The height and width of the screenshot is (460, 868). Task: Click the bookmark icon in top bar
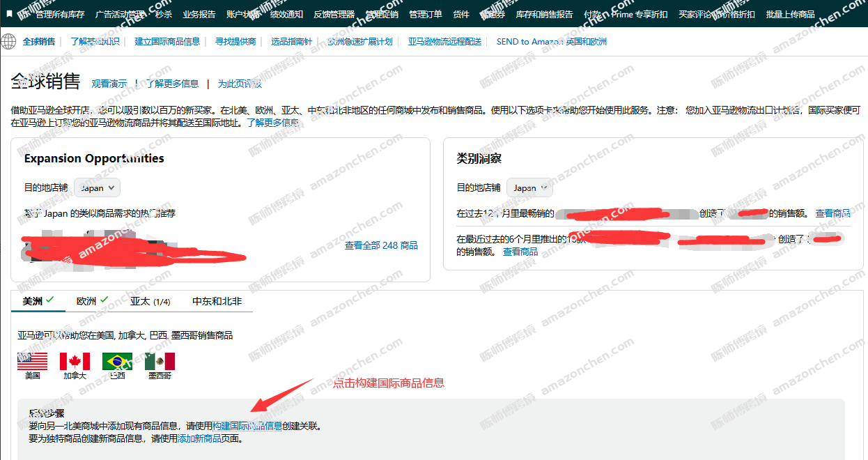point(10,14)
